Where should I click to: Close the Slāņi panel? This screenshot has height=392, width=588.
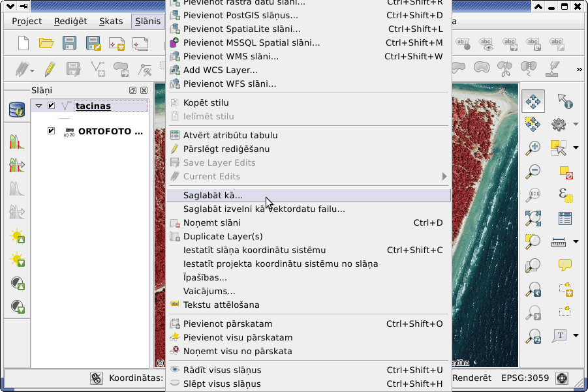[144, 90]
